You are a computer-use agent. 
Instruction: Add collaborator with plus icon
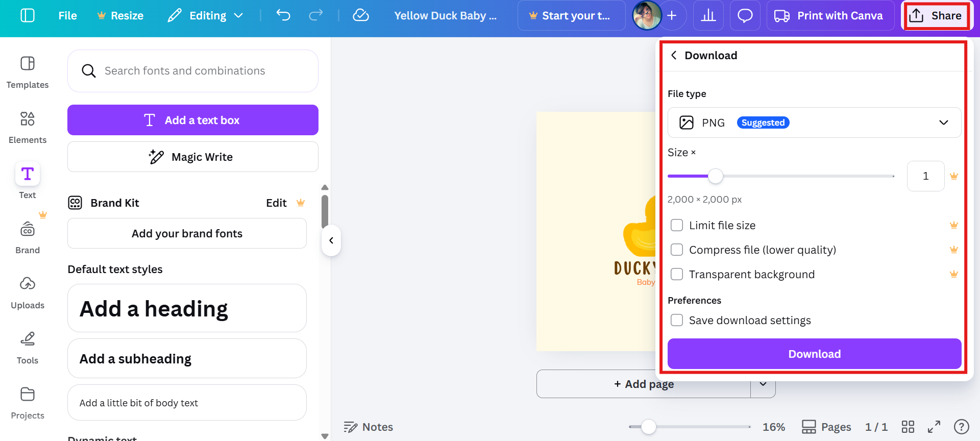(x=672, y=15)
